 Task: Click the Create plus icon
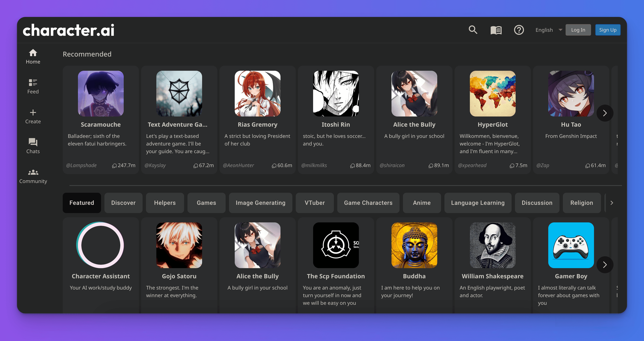(33, 116)
